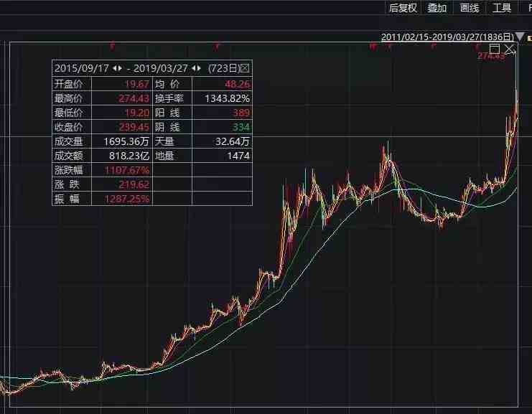Click the 收盘价 value 239.45
The image size is (532, 414).
(134, 127)
